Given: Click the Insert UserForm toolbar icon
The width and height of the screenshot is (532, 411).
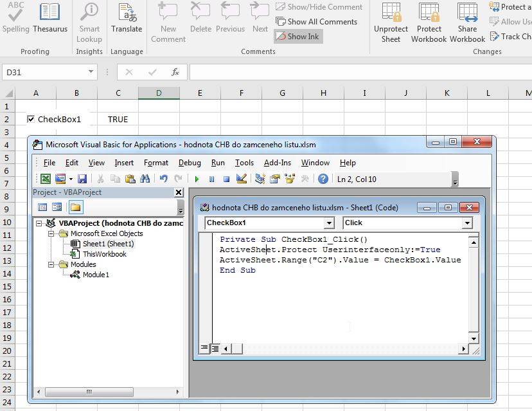Looking at the screenshot, I should tap(60, 179).
